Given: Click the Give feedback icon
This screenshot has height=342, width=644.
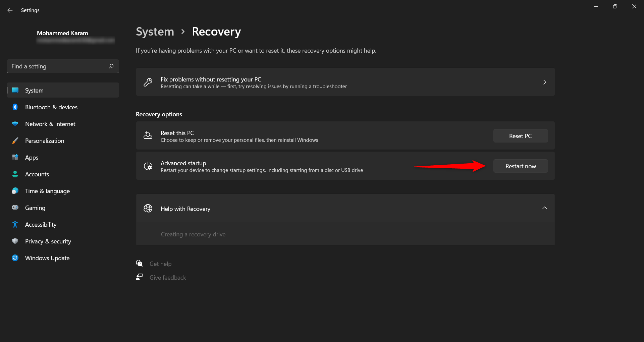Looking at the screenshot, I should [x=139, y=277].
